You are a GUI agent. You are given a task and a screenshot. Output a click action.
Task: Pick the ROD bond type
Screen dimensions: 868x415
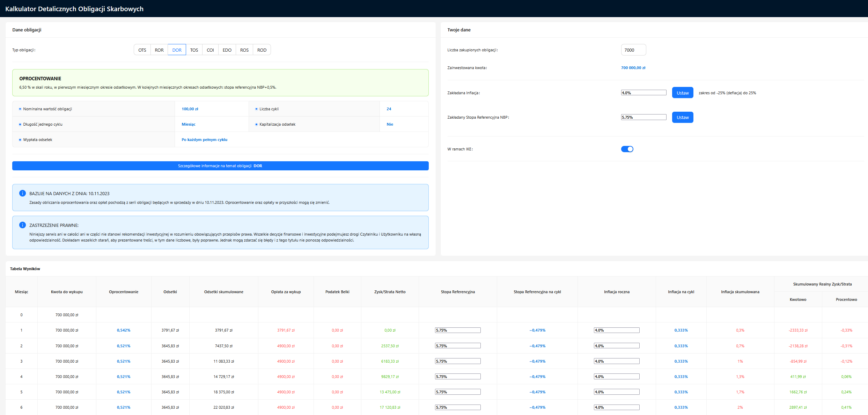pos(262,50)
